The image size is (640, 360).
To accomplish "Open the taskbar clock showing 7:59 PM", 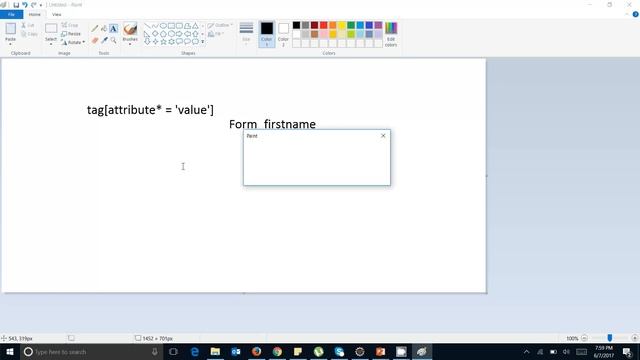I will click(604, 351).
